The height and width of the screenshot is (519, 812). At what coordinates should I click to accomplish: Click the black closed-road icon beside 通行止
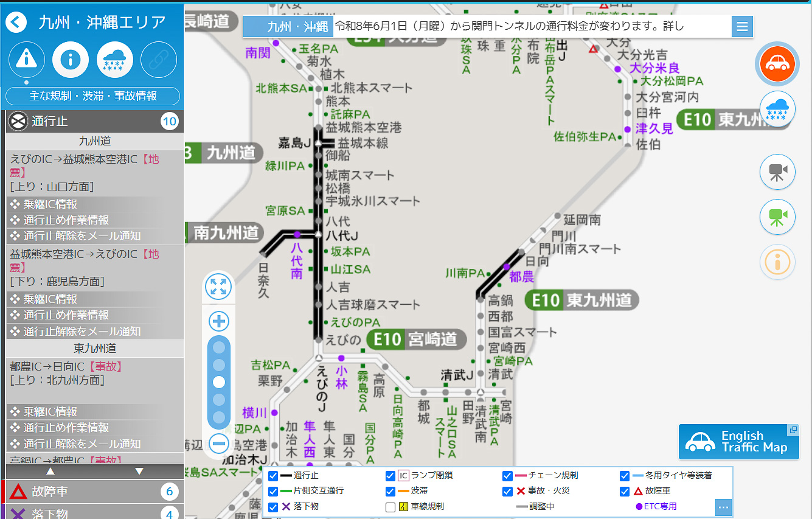pyautogui.click(x=18, y=121)
